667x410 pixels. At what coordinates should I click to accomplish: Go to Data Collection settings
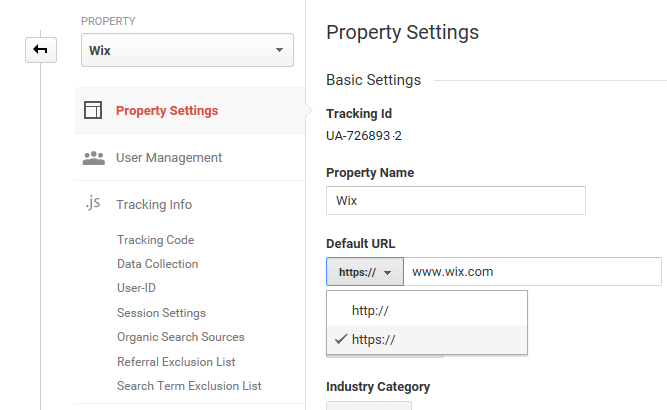[157, 264]
